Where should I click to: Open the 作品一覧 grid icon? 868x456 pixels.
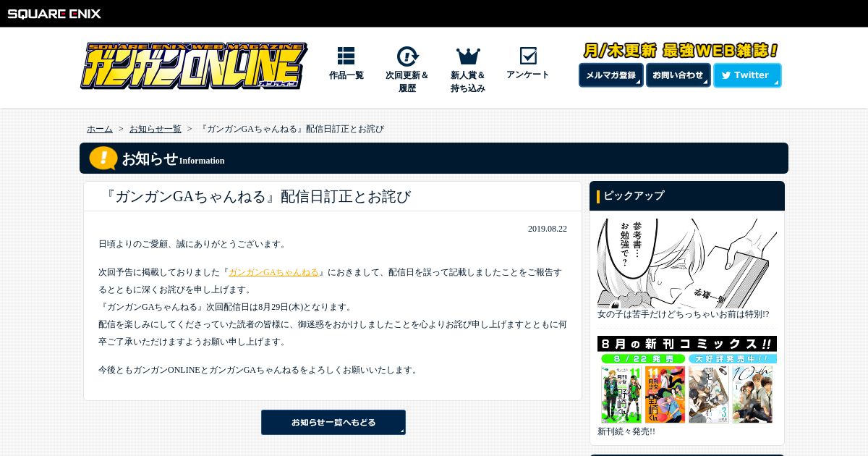coord(346,56)
